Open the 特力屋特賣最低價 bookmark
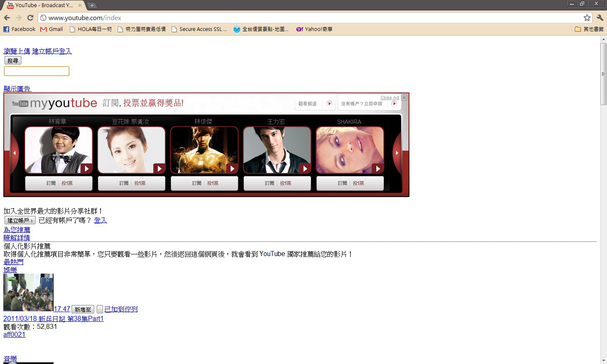 pos(141,29)
